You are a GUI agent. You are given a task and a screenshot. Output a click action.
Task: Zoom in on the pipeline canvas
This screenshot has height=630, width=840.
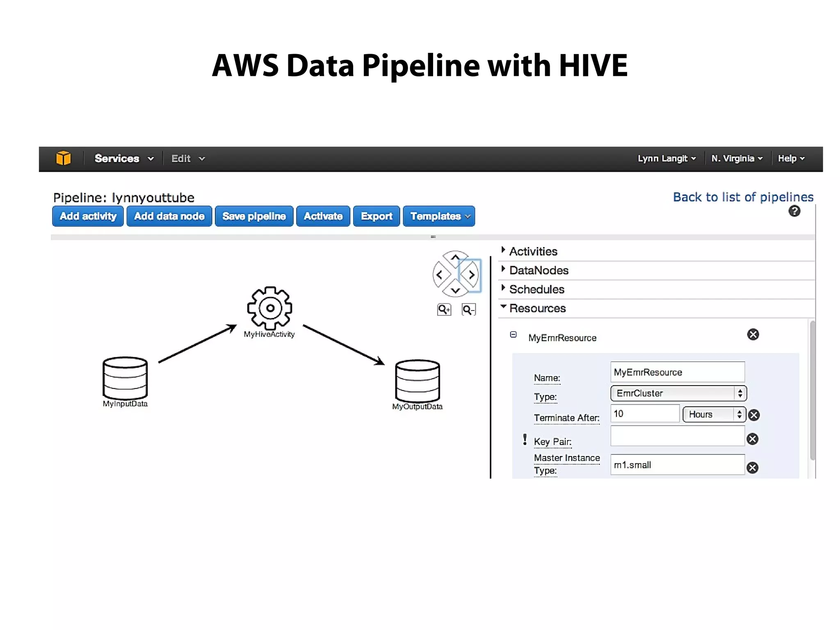(x=444, y=310)
